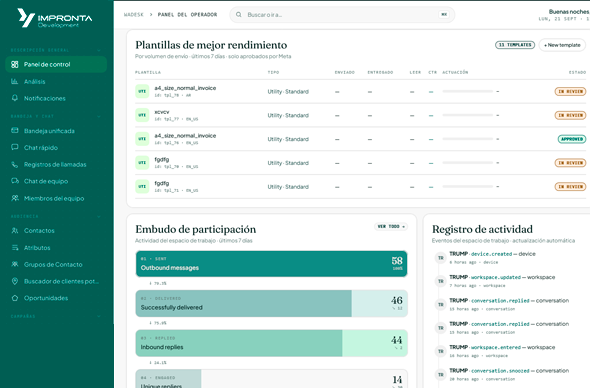Click the Approved status badge

tap(572, 139)
